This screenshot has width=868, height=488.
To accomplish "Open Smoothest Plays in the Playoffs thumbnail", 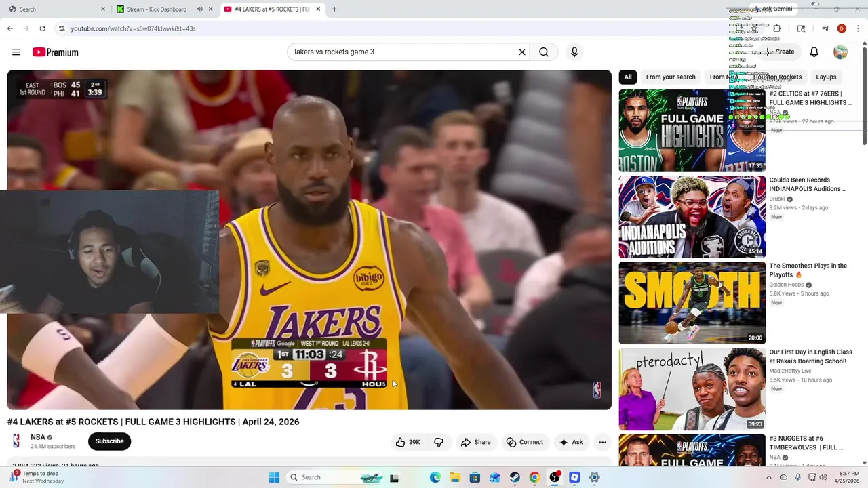I will 692,303.
